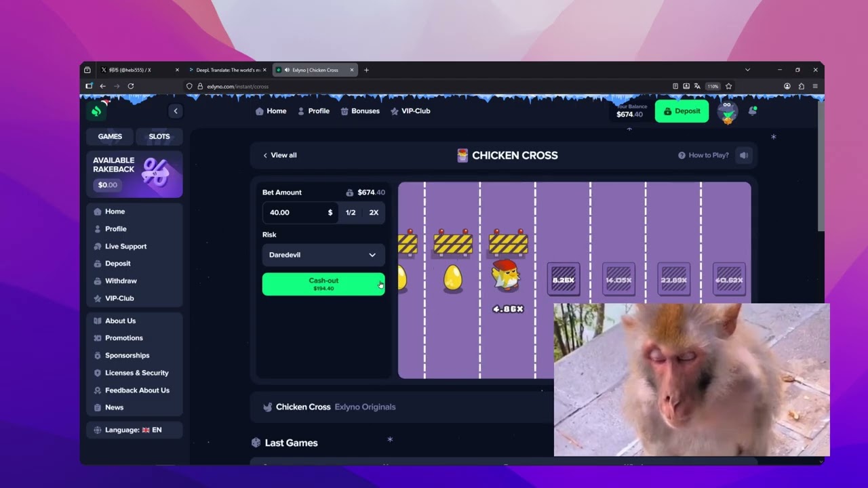Screen dimensions: 868x488
Task: Mute the game sound speaker button
Action: pos(744,155)
